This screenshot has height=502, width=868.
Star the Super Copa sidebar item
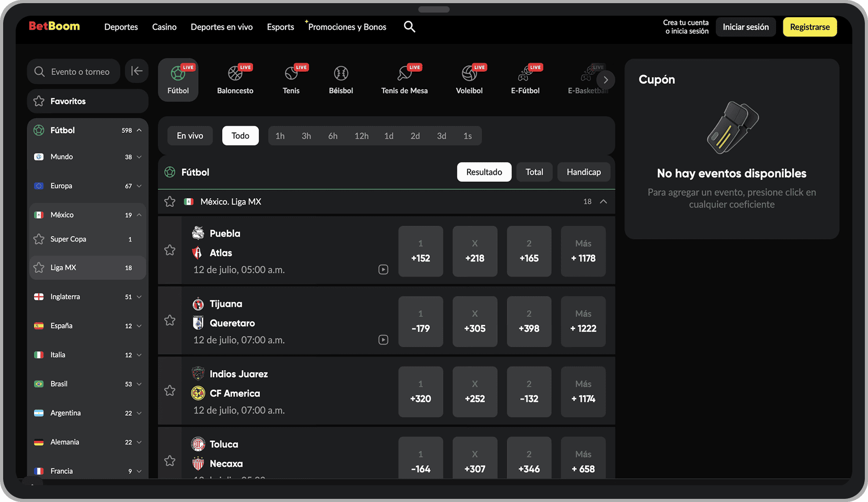tap(39, 239)
